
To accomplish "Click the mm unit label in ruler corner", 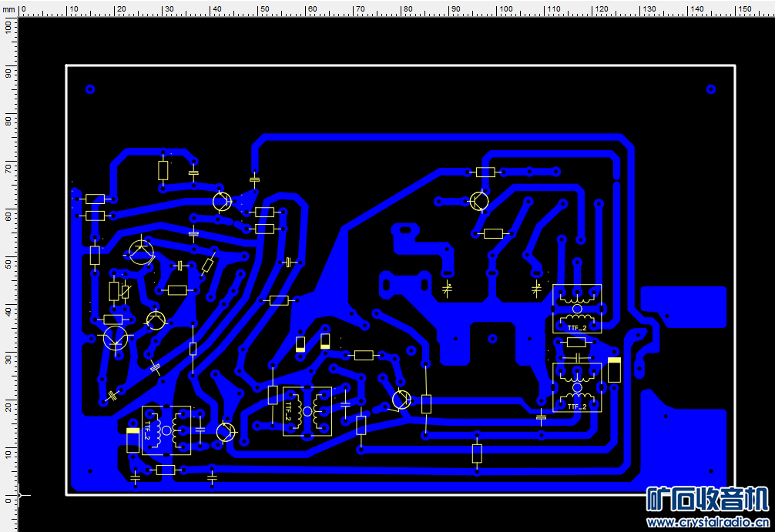I will [8, 9].
